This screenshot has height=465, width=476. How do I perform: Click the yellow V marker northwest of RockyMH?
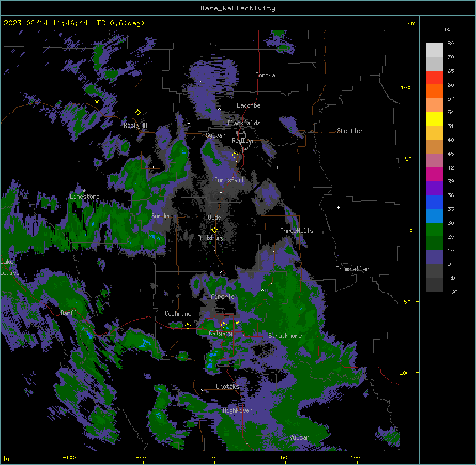[97, 102]
